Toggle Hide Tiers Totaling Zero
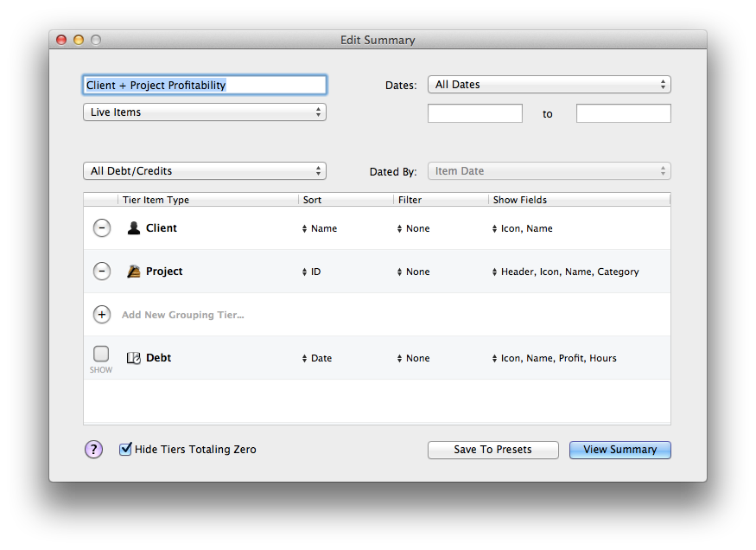The width and height of the screenshot is (756, 550). point(125,449)
